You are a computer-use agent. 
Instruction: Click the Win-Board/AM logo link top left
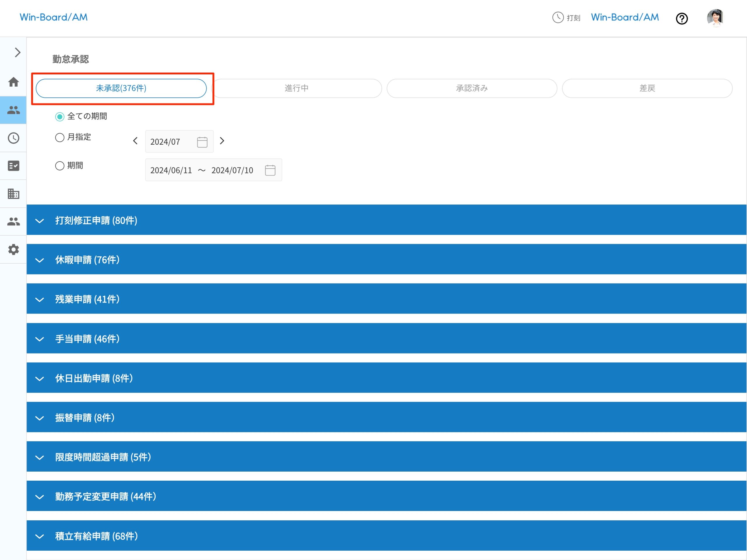(x=53, y=17)
